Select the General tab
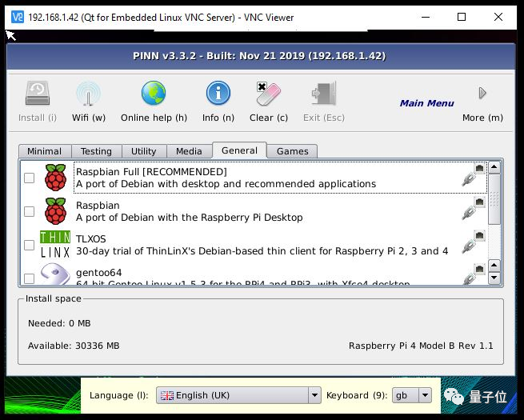 click(x=240, y=150)
